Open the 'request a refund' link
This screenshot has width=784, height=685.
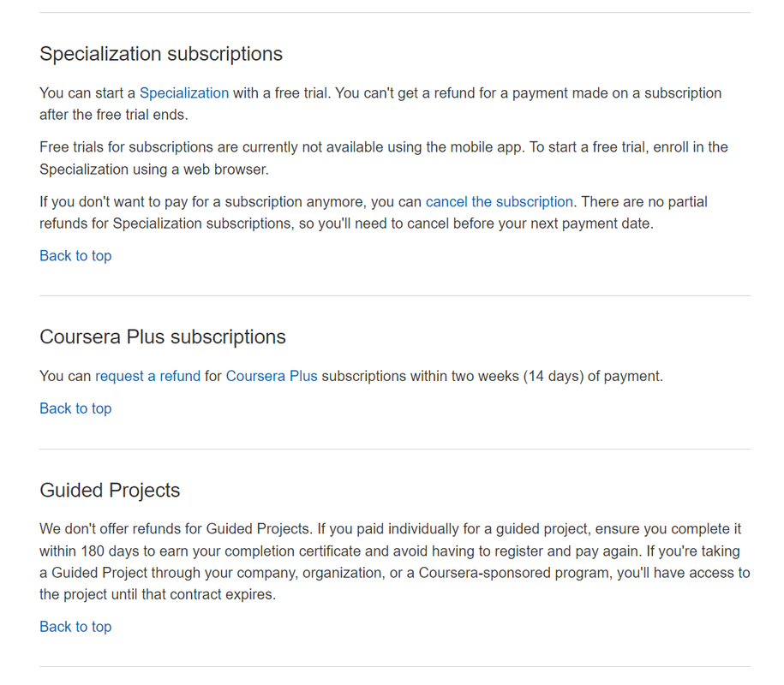[x=148, y=376]
